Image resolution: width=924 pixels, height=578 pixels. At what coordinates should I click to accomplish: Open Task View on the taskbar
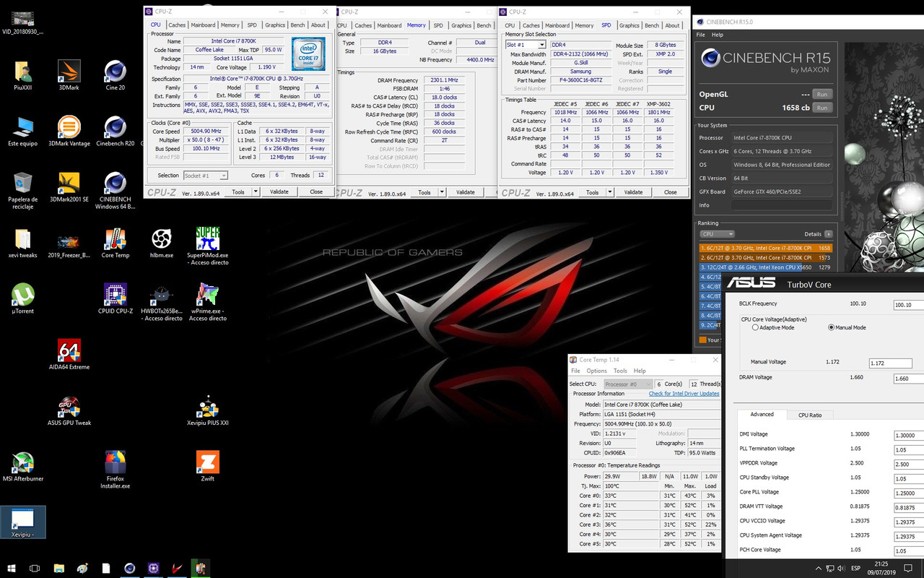click(x=35, y=569)
